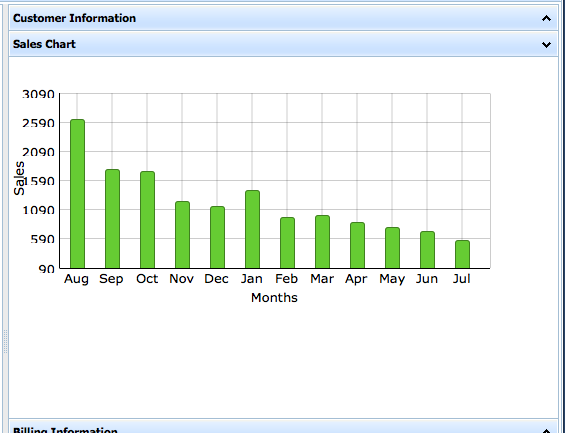565x433 pixels.
Task: Select the Nov sales bar
Action: click(x=182, y=235)
